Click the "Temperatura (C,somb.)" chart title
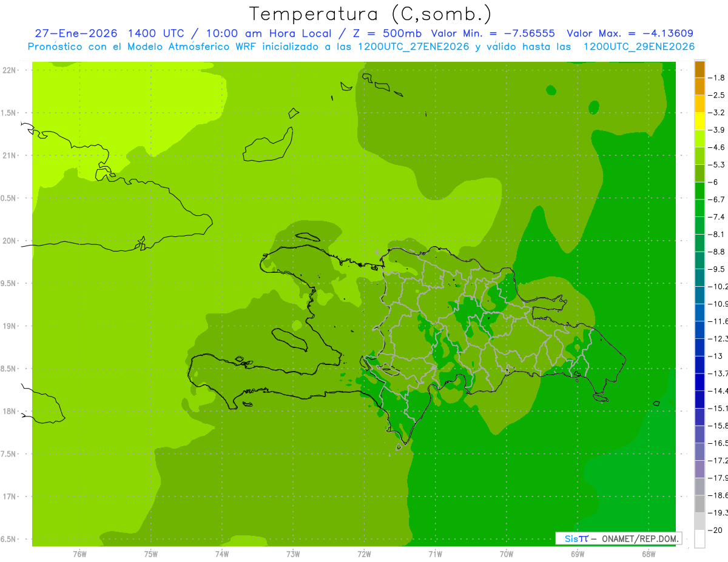728x562 pixels. 371,14
